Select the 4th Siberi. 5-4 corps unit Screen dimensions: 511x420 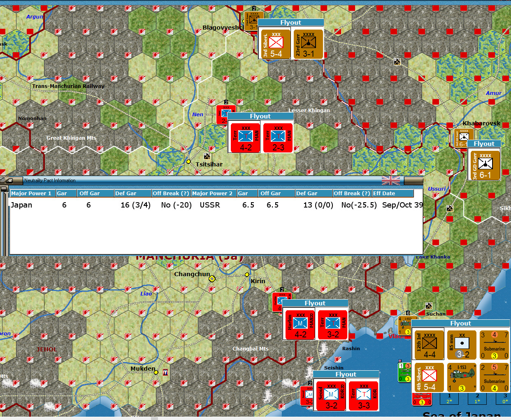pyautogui.click(x=429, y=377)
